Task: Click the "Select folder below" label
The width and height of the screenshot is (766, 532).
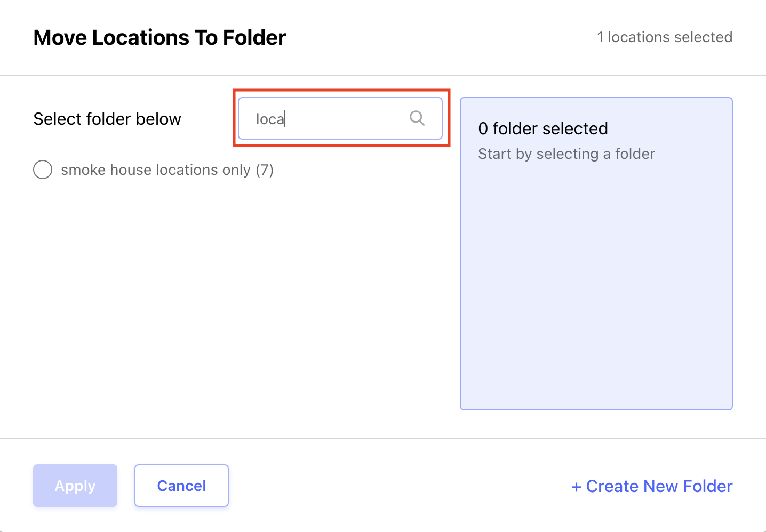Action: click(x=107, y=119)
